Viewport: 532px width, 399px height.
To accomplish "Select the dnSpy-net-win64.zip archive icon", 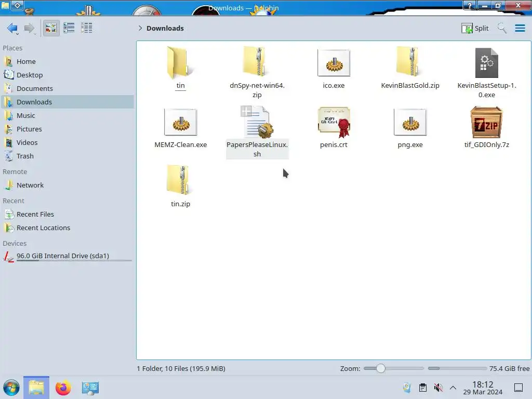I will click(x=257, y=62).
